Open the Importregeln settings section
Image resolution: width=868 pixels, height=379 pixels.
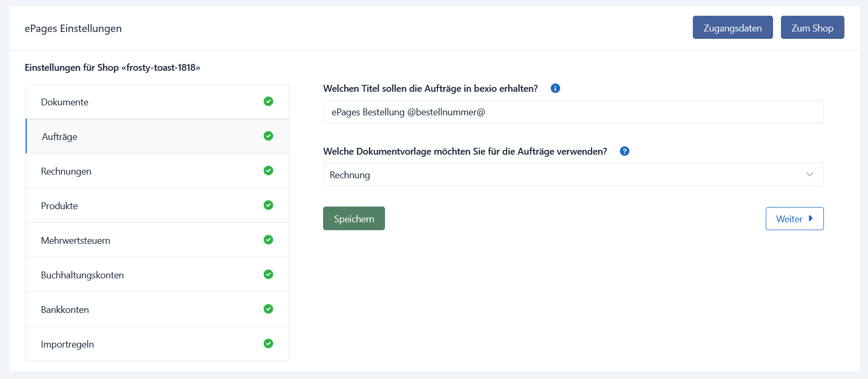coord(157,344)
